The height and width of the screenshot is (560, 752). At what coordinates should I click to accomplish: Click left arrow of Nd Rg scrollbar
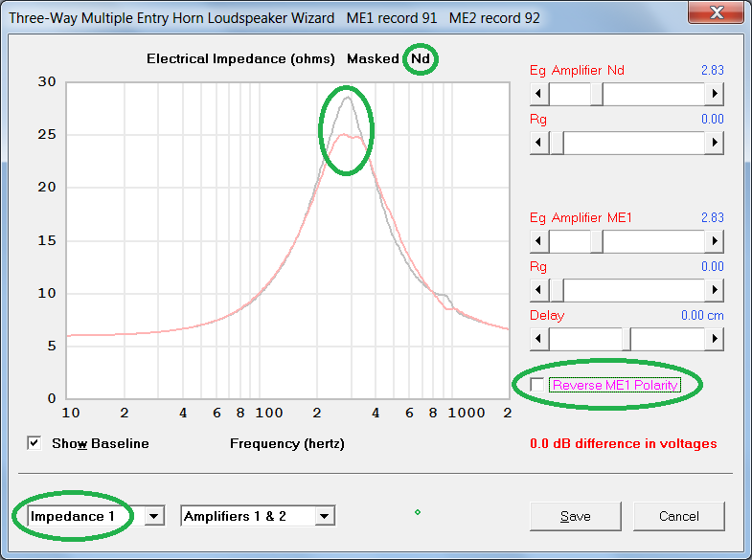click(539, 143)
